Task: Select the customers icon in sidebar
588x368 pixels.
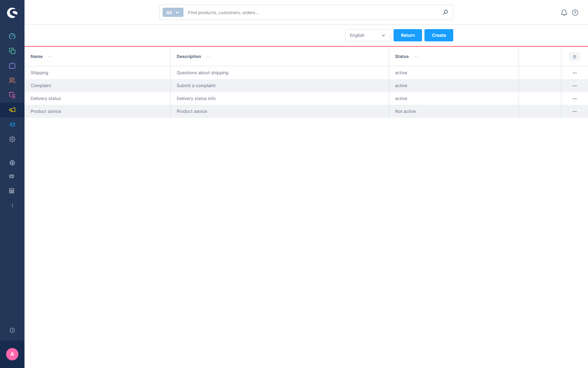Action: tap(12, 80)
